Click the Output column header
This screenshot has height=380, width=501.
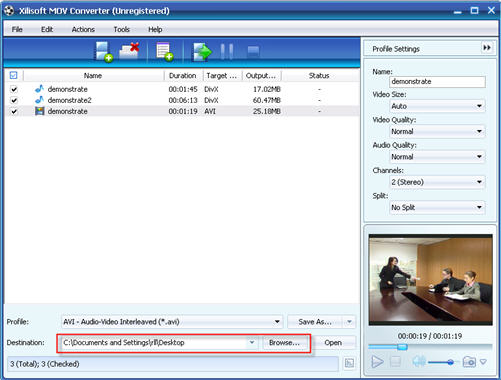coord(261,76)
